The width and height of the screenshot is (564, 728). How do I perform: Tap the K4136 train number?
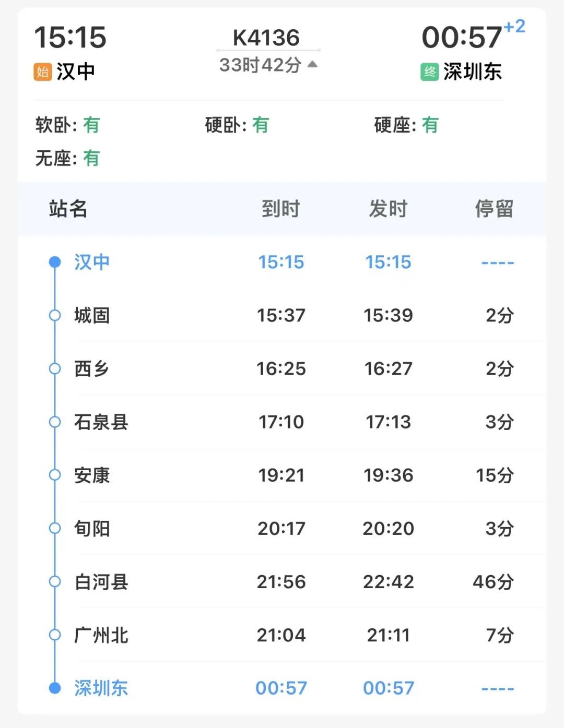click(266, 38)
